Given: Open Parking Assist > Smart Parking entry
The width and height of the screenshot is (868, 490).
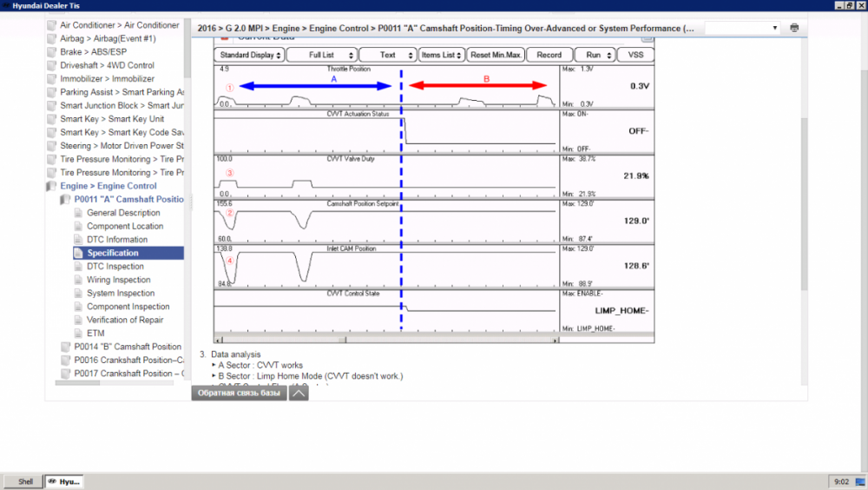Looking at the screenshot, I should pos(122,92).
